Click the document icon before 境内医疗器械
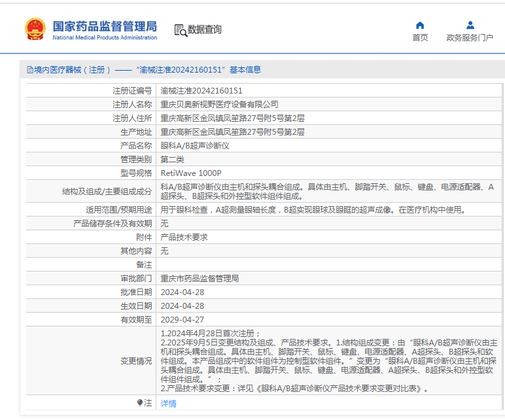Viewport: 505px width, 420px height. (29, 70)
